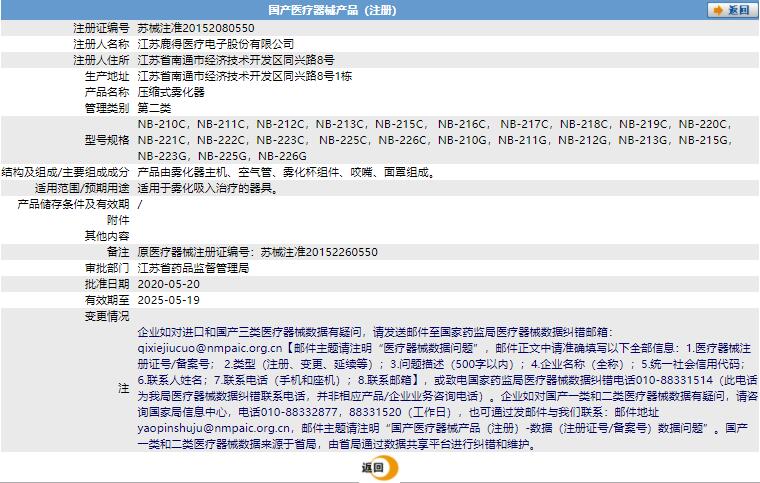Click the remark 原医疗器械注册证编号 text
Image resolution: width=760 pixels, height=483 pixels.
coord(193,252)
